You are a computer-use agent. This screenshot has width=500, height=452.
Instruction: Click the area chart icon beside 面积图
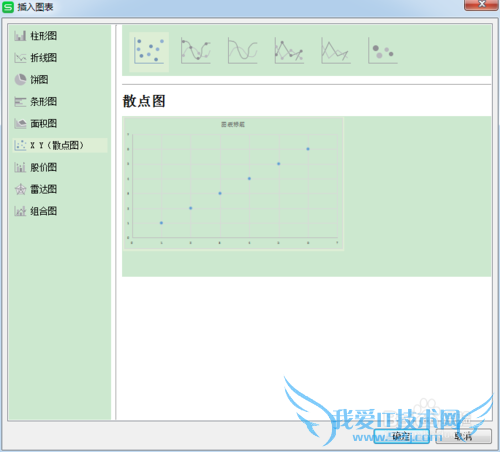(x=20, y=124)
